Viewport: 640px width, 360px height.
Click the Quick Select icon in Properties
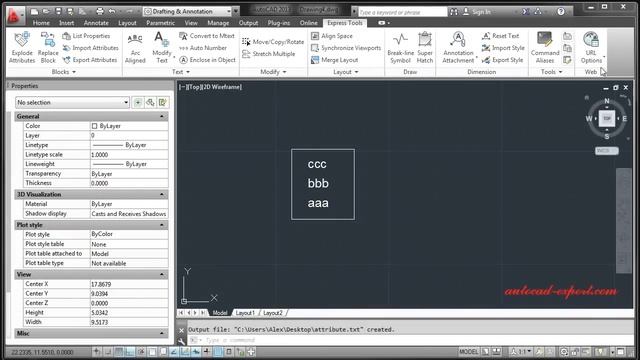pos(162,102)
